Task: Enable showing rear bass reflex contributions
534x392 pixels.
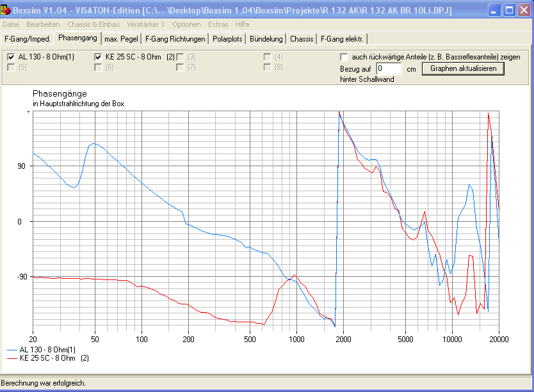Action: click(344, 57)
